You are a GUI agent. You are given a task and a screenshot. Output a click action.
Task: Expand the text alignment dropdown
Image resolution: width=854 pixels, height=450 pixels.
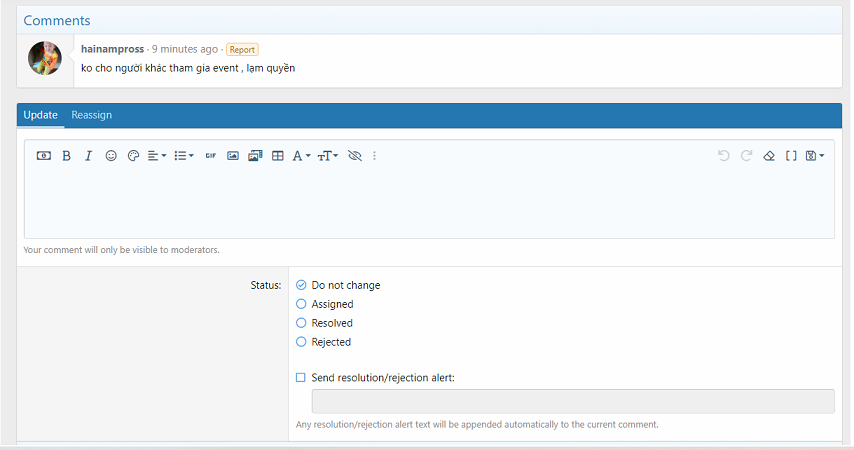pos(156,156)
